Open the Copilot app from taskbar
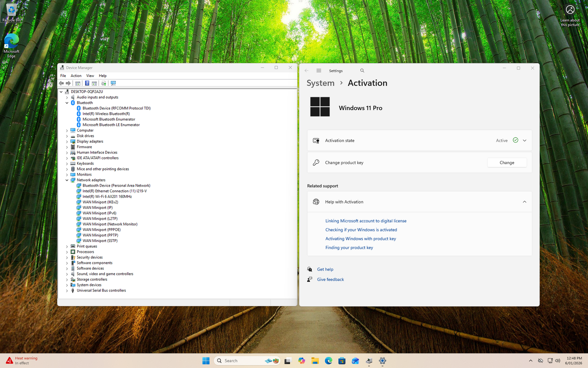Screen dimensions: 588x368 click(301, 361)
